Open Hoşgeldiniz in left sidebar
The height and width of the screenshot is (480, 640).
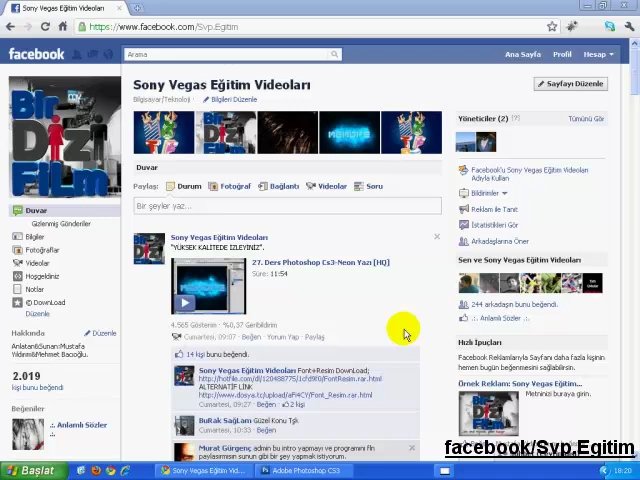click(x=36, y=276)
